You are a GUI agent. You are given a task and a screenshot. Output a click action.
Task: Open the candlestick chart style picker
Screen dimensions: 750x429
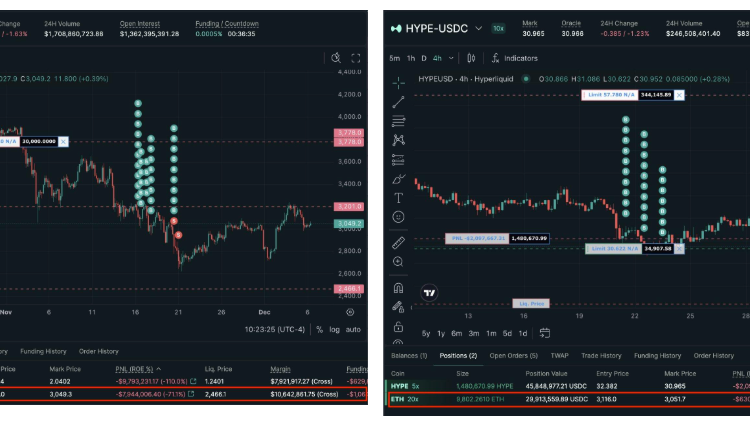pos(470,58)
